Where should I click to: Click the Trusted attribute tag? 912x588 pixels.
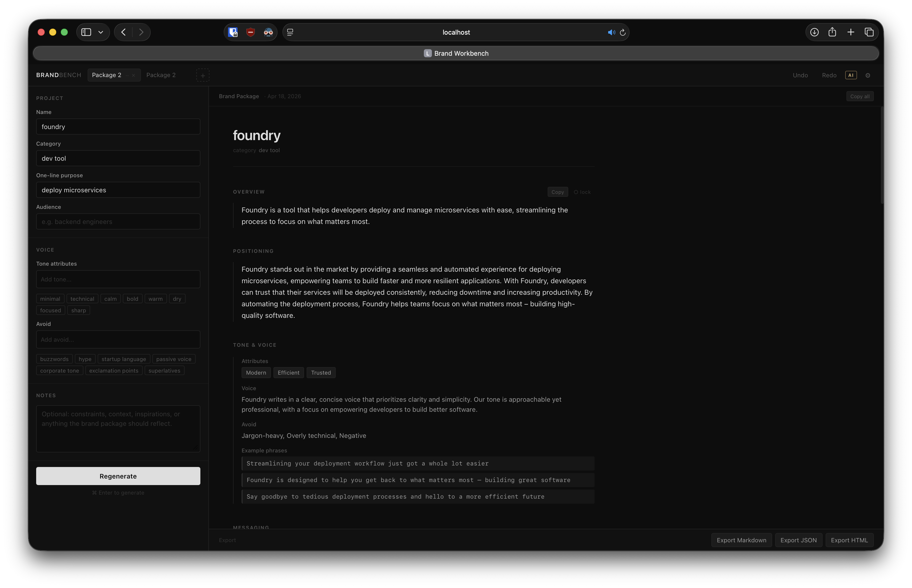[x=321, y=373]
